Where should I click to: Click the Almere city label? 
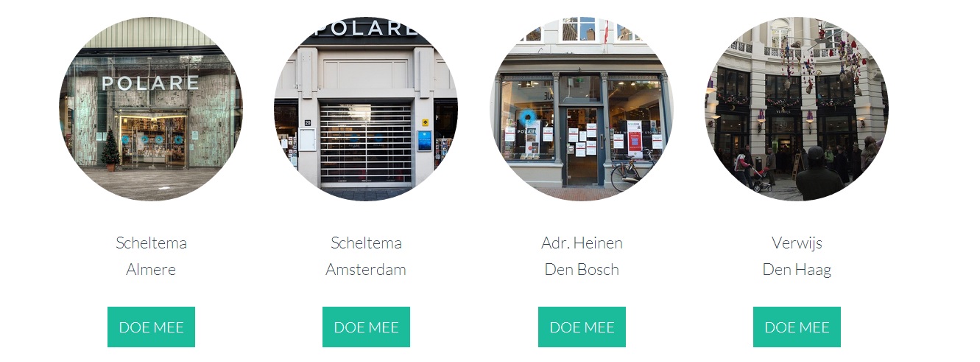(x=151, y=269)
